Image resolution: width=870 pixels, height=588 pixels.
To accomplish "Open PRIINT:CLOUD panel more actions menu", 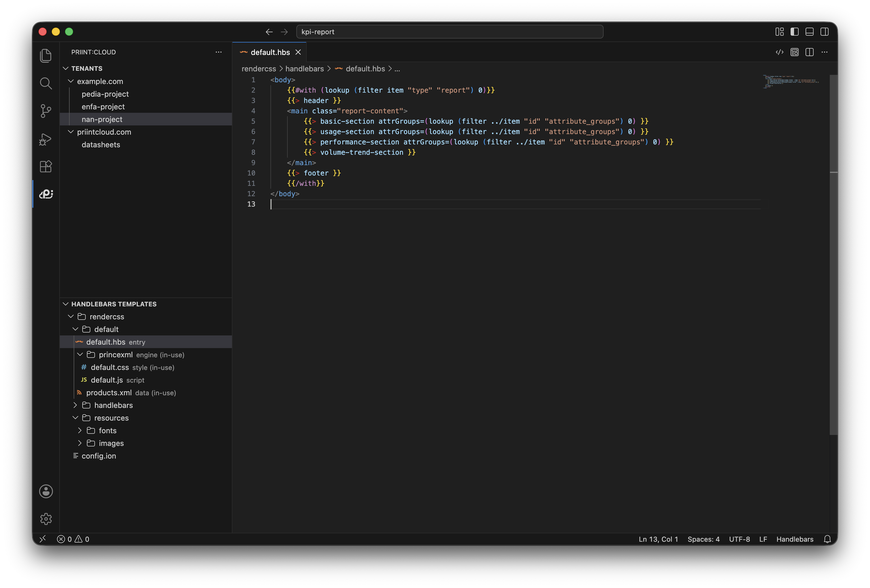I will pos(219,52).
